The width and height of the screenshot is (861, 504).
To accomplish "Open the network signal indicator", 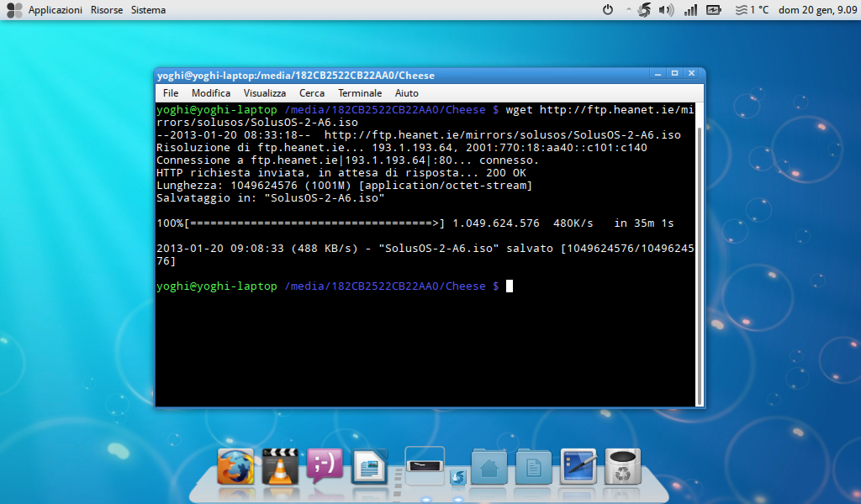I will pyautogui.click(x=690, y=10).
